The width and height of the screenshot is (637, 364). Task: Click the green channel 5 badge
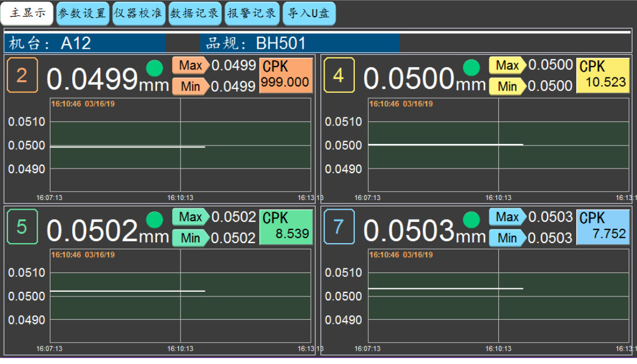tap(22, 226)
